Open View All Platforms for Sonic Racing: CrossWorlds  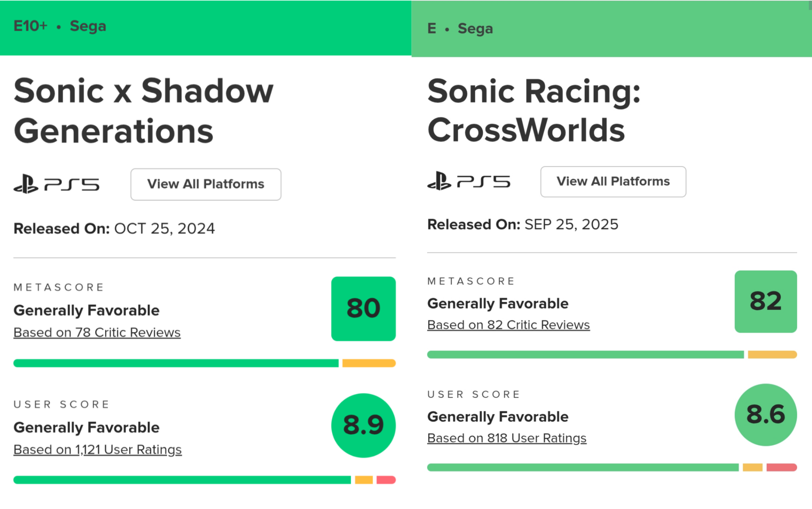pyautogui.click(x=613, y=181)
